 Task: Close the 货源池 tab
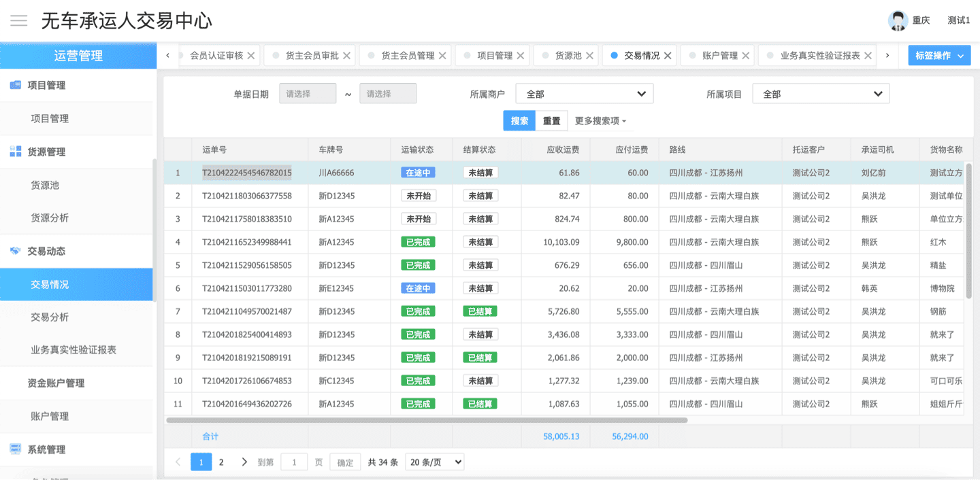[590, 56]
